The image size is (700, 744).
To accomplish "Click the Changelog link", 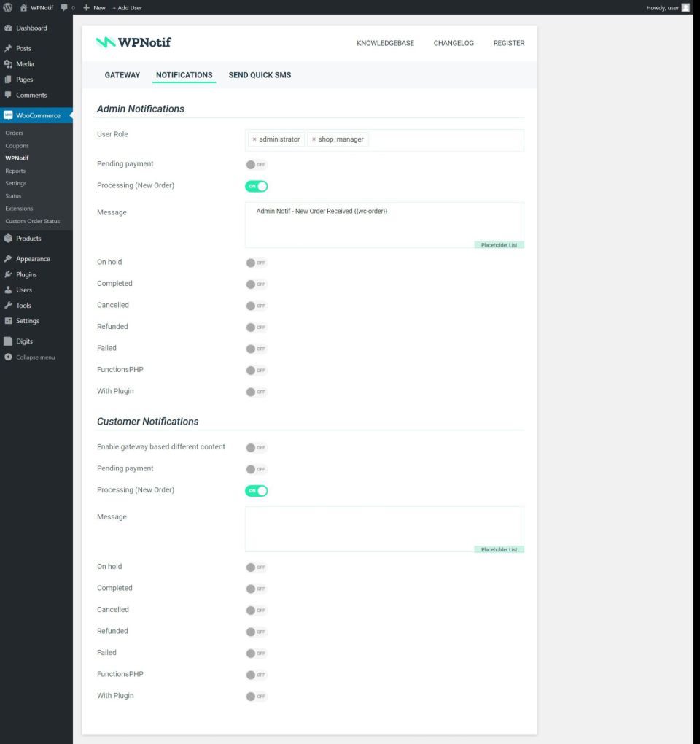I will 454,43.
